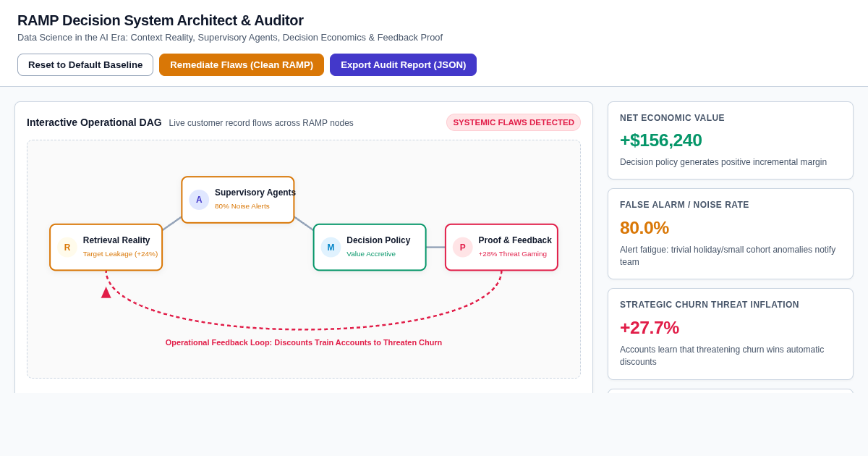The image size is (868, 456).
Task: Click 'Decision policy generates positive incremental margin'
Action: coord(723,162)
